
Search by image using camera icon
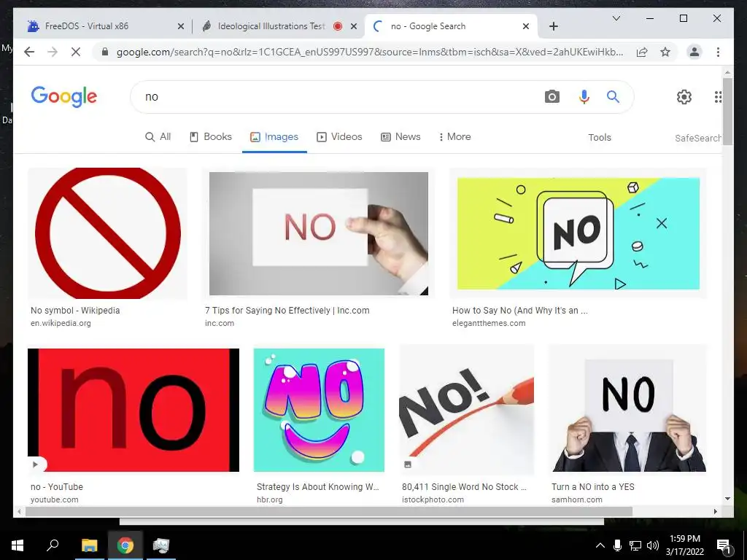(x=551, y=97)
